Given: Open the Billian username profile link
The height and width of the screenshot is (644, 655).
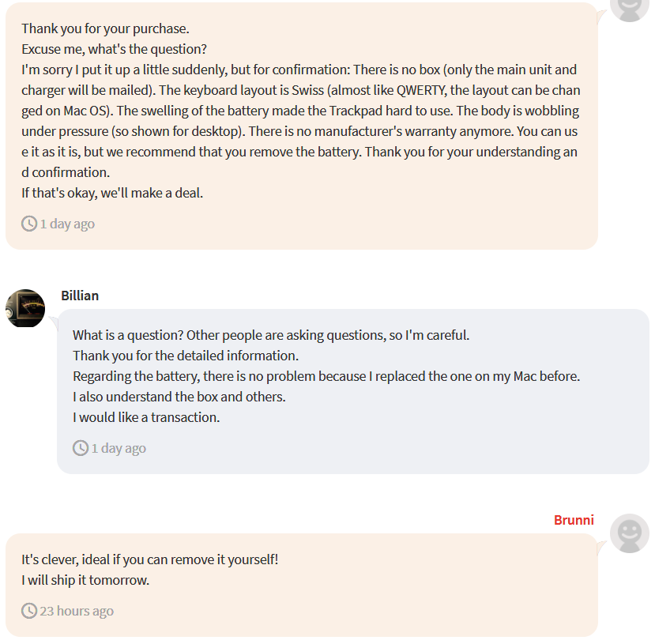Looking at the screenshot, I should 80,296.
